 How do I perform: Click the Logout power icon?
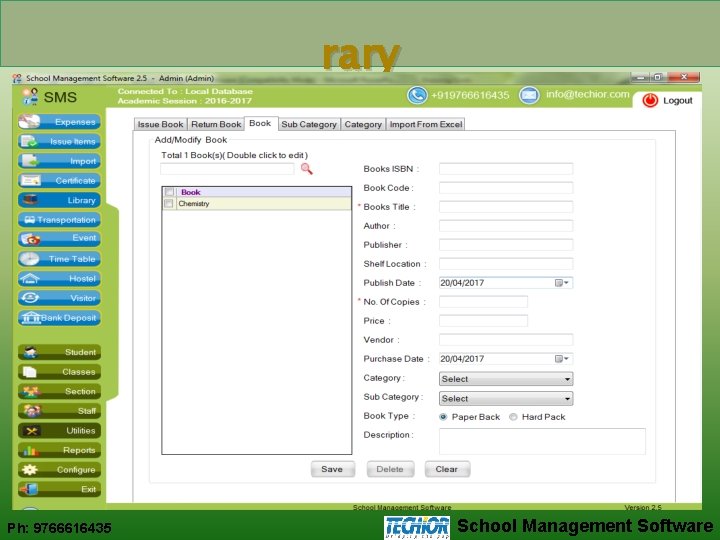(650, 100)
